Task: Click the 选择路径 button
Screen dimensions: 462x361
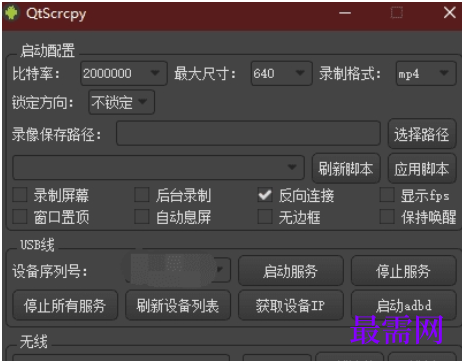Action: [422, 134]
